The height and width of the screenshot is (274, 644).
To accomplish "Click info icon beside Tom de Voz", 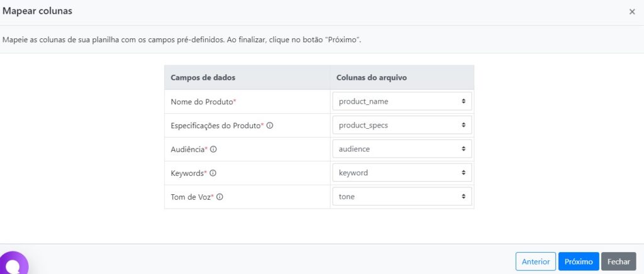I will click(x=219, y=197).
